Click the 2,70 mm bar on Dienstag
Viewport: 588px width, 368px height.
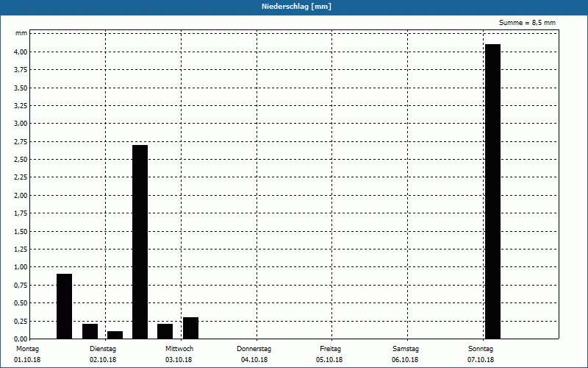140,242
